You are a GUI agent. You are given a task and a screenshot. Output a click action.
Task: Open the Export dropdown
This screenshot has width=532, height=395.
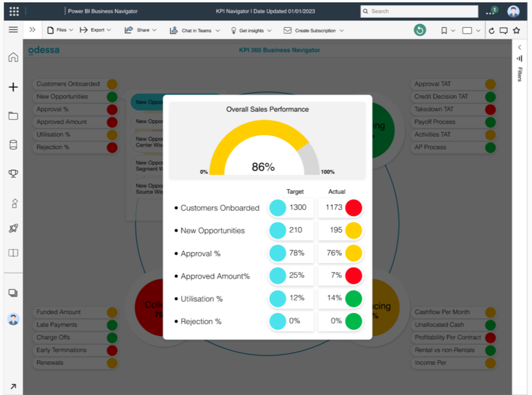point(95,30)
